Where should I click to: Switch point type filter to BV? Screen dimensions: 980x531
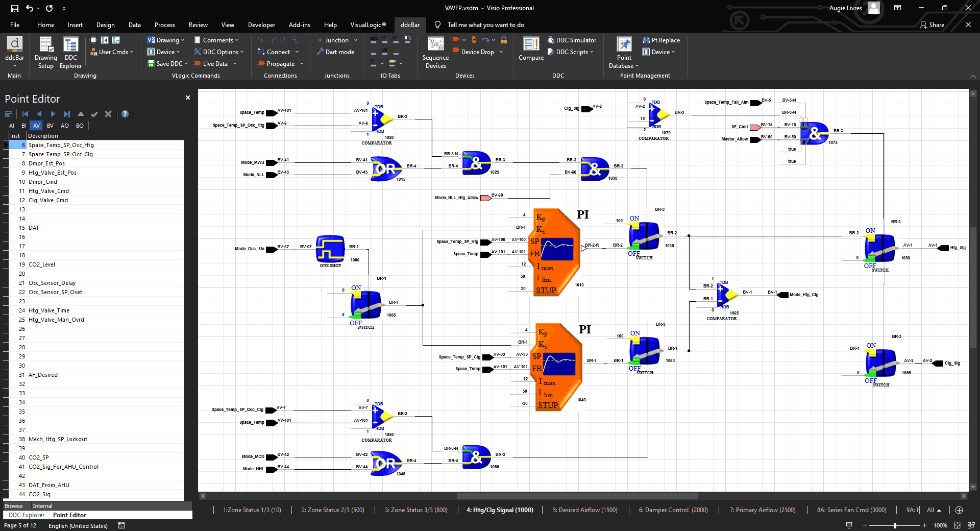point(50,126)
